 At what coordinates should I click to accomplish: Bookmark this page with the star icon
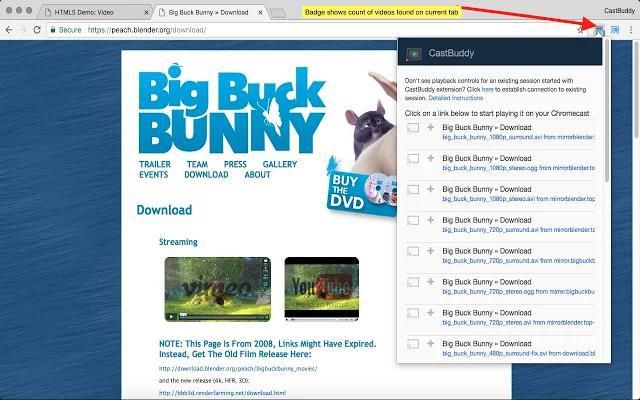580,30
